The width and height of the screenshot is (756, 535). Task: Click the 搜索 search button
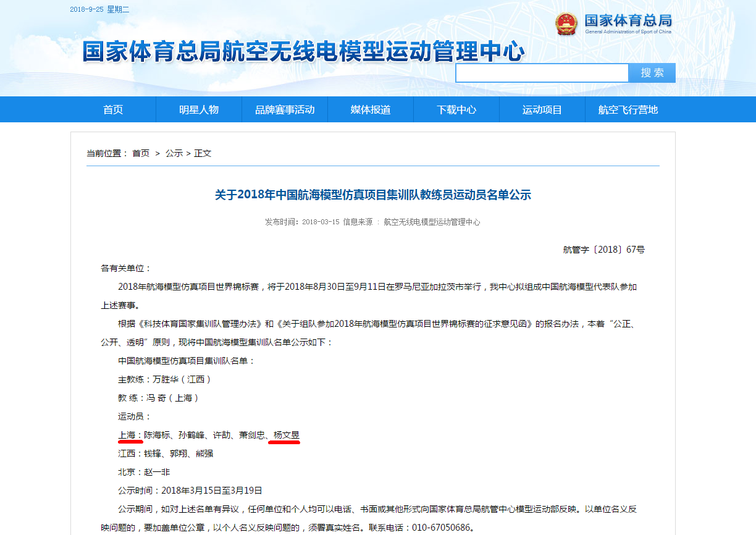pos(652,73)
